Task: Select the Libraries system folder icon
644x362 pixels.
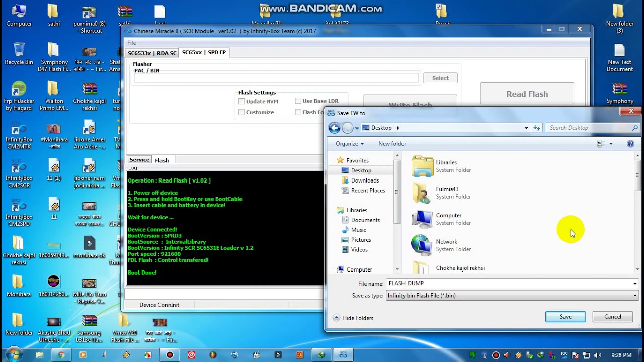Action: tap(422, 166)
